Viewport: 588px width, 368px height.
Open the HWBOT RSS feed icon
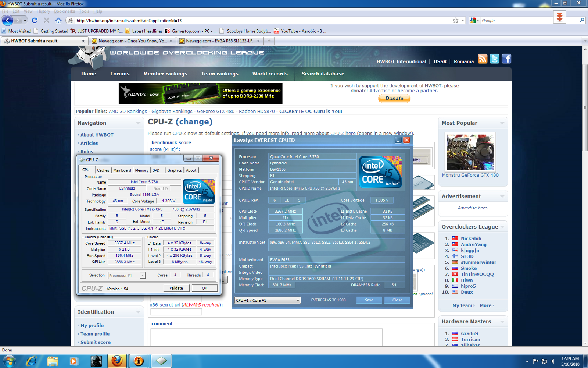click(483, 59)
